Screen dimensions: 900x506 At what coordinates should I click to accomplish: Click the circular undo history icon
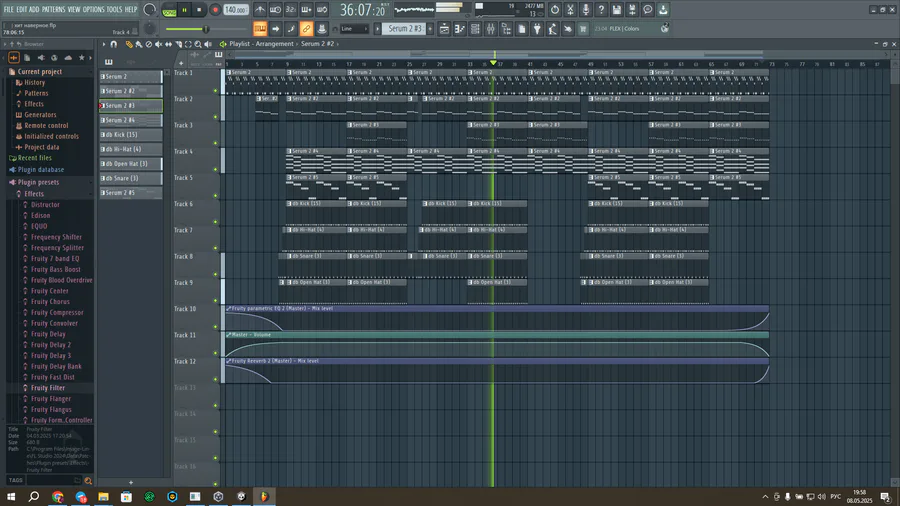554,10
